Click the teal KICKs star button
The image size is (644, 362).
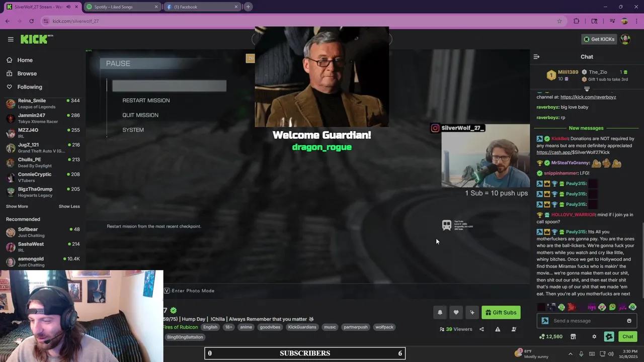[x=609, y=337]
